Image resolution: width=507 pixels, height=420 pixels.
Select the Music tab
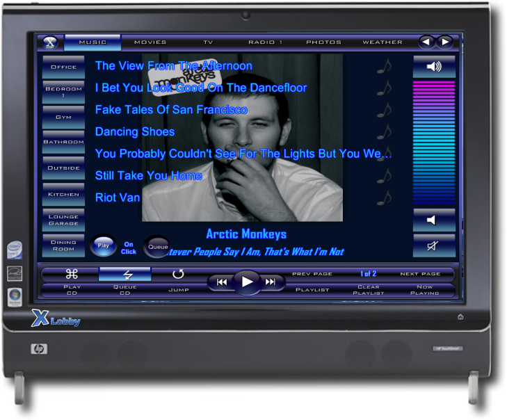tap(92, 42)
